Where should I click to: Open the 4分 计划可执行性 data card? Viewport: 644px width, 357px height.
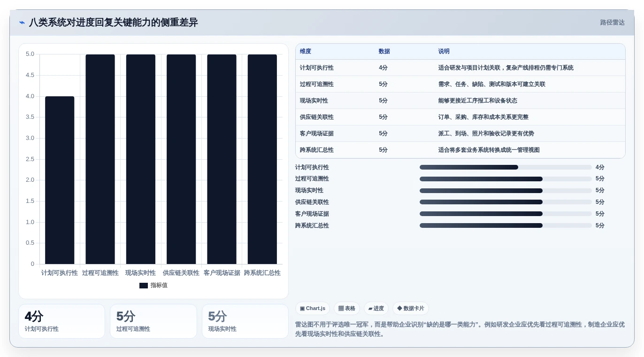61,321
